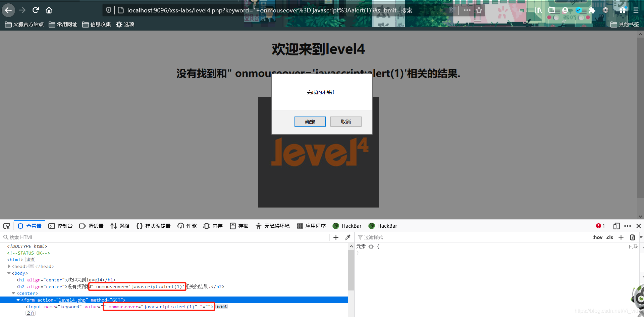Click the 滚动 badge next to html
The image size is (644, 317).
click(30, 260)
